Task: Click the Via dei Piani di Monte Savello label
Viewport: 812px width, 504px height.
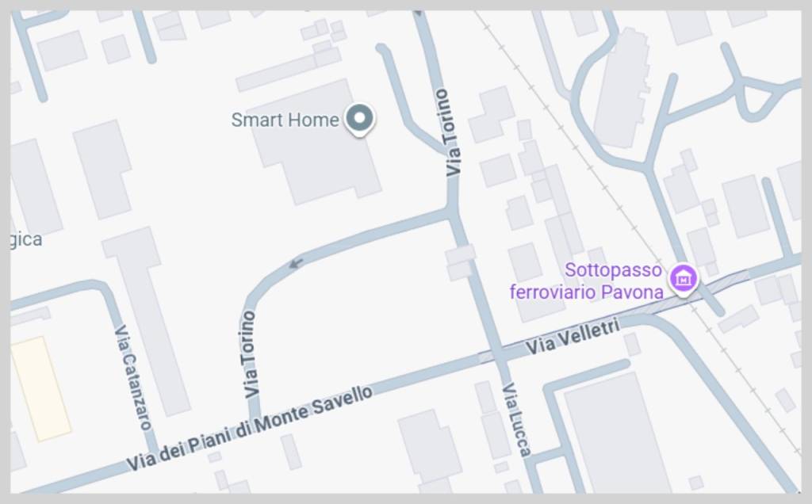Action: click(x=249, y=429)
